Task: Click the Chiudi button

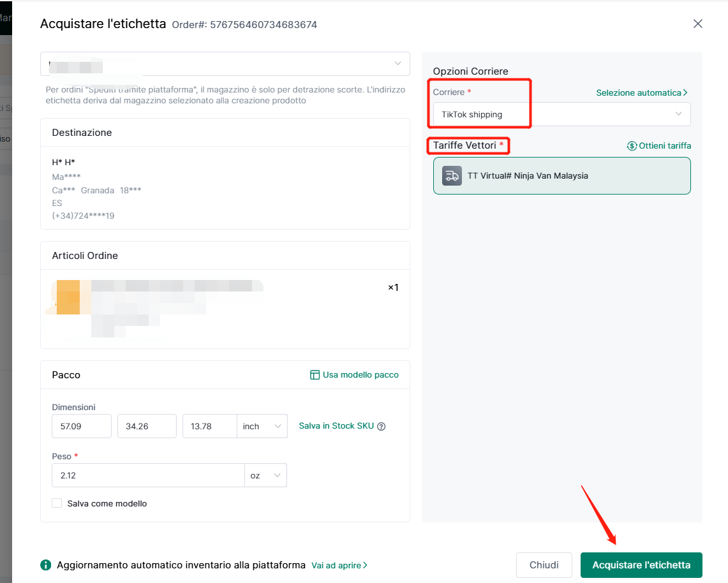Action: (x=544, y=565)
